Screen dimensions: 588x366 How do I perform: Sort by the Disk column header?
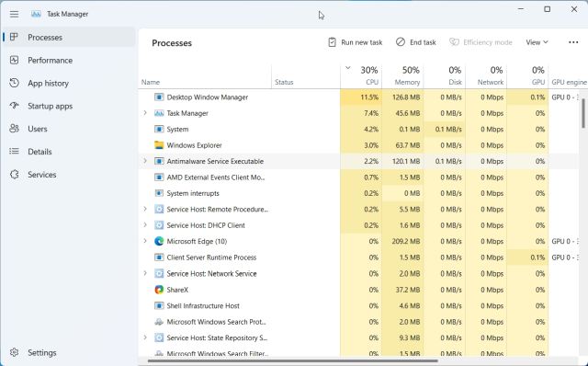click(445, 76)
